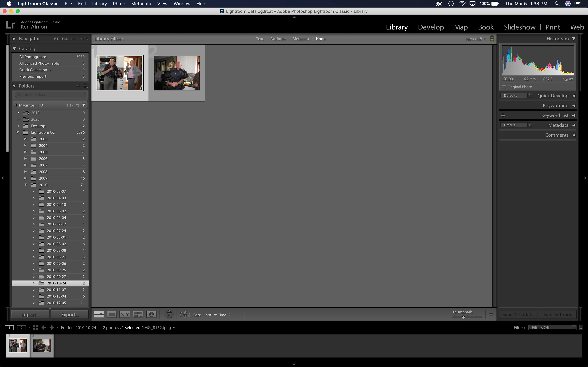Click the Library Filter lock icon

(492, 39)
